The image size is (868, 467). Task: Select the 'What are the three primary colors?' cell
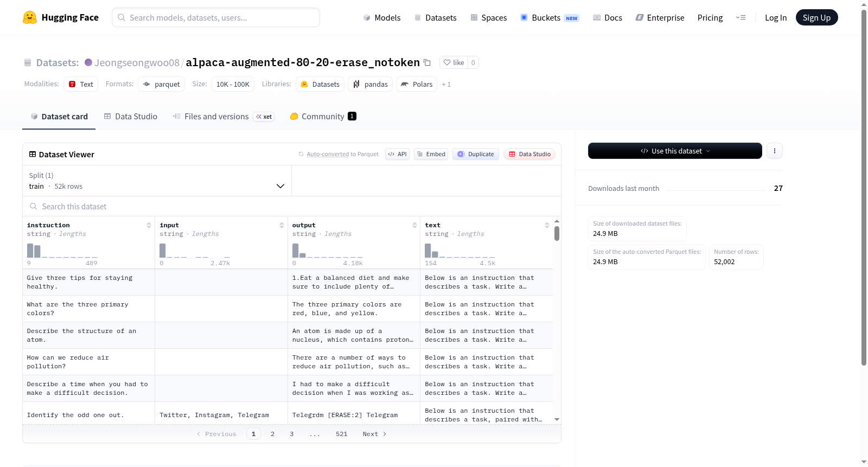(x=88, y=309)
